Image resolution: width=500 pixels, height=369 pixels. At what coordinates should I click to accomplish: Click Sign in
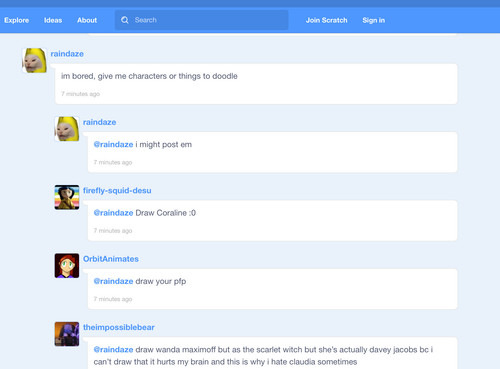(374, 20)
